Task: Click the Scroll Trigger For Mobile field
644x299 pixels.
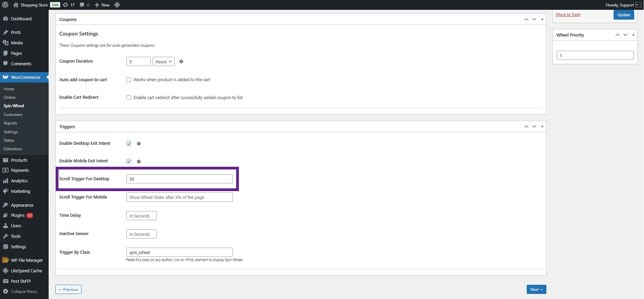Action: (179, 197)
